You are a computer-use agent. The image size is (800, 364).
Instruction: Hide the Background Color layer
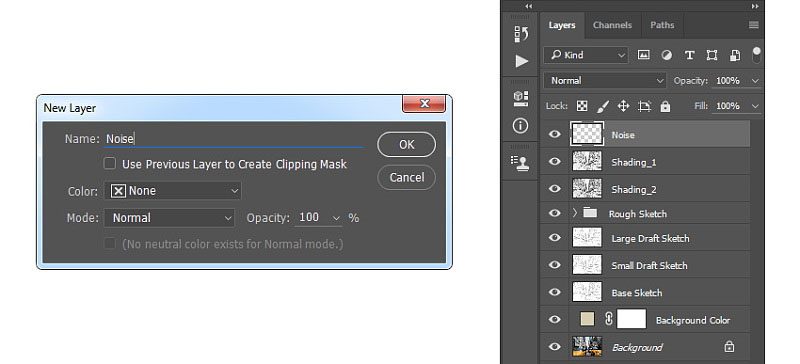(x=554, y=320)
